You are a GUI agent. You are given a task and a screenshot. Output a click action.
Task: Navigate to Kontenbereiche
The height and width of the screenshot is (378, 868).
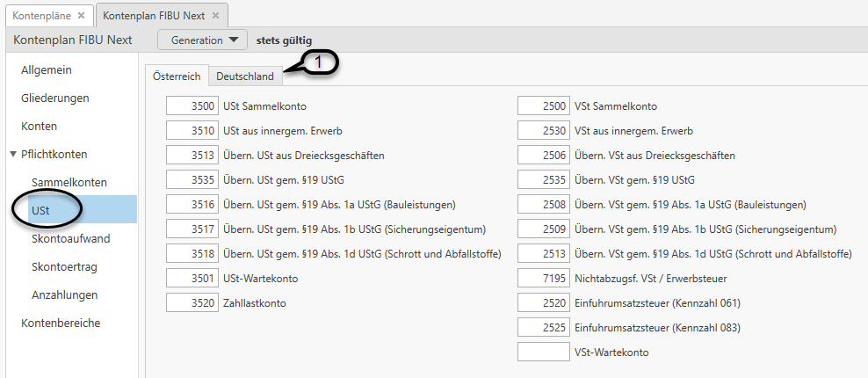point(61,323)
